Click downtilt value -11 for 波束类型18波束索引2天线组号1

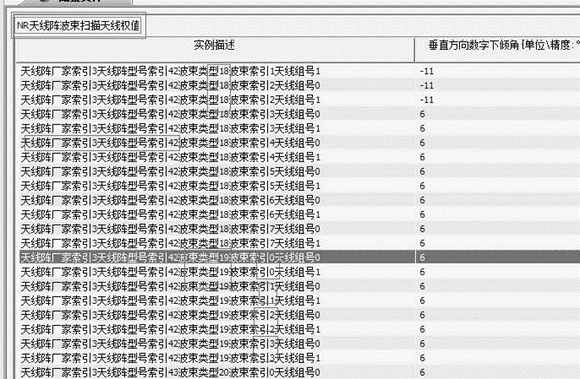426,100
